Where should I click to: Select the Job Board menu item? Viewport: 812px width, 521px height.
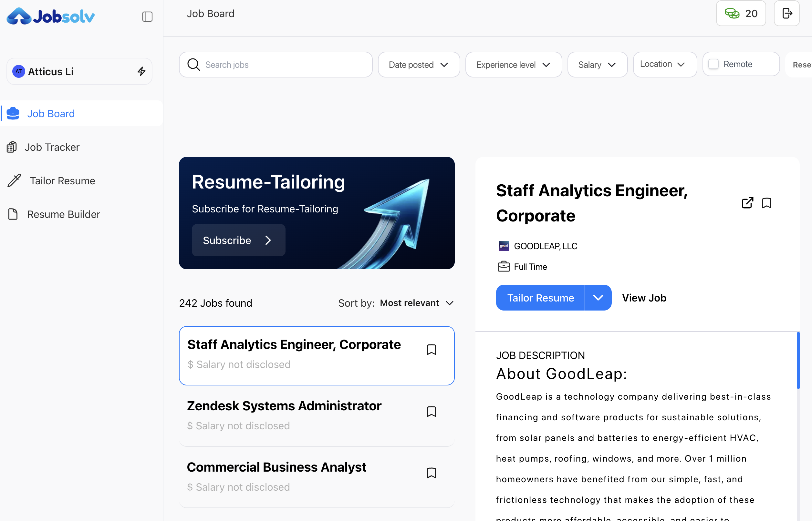[x=51, y=113]
